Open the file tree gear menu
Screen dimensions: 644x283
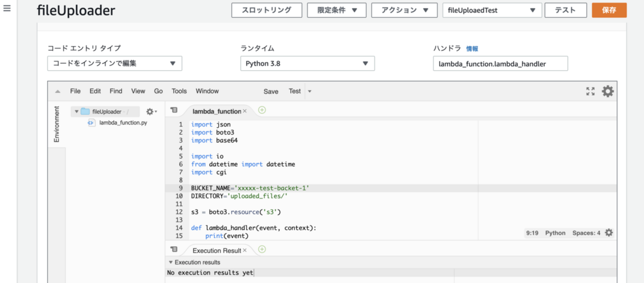[x=151, y=112]
